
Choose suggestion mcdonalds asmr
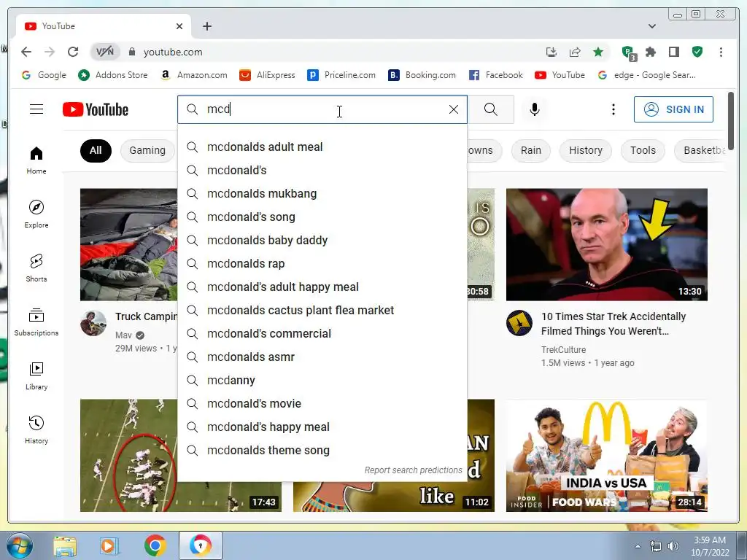[322, 357]
